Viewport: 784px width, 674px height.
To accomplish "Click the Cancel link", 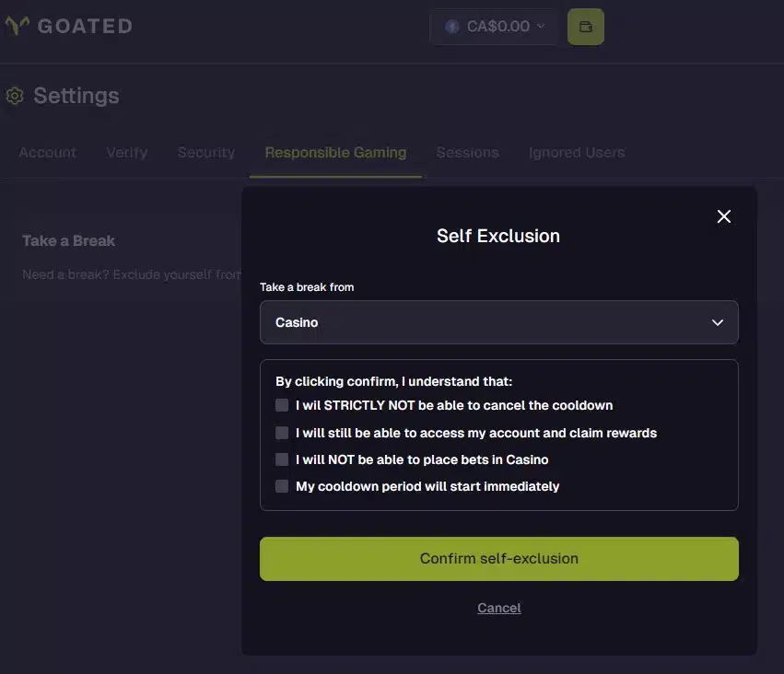I will coord(498,607).
